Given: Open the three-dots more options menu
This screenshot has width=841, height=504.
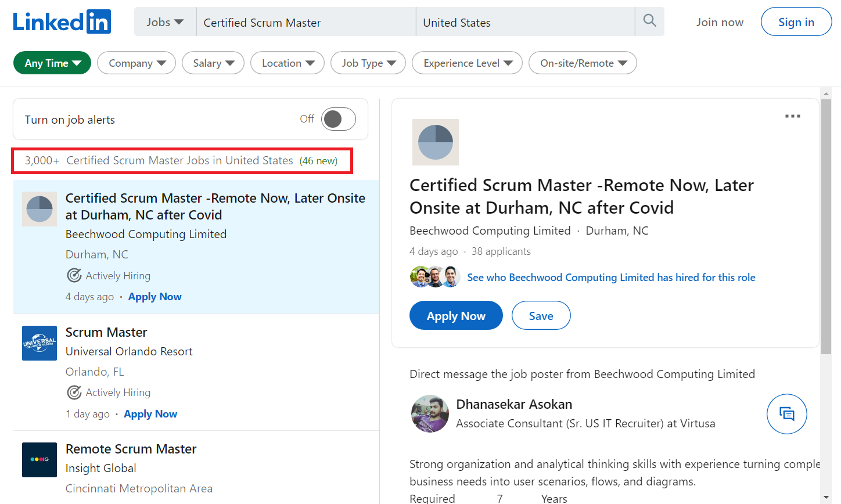Looking at the screenshot, I should point(792,116).
